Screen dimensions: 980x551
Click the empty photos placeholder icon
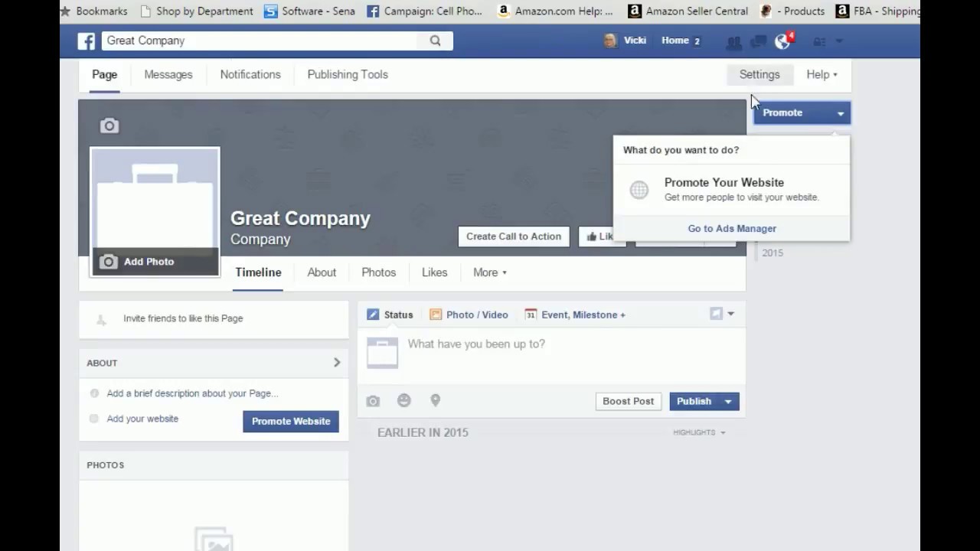pos(214,538)
